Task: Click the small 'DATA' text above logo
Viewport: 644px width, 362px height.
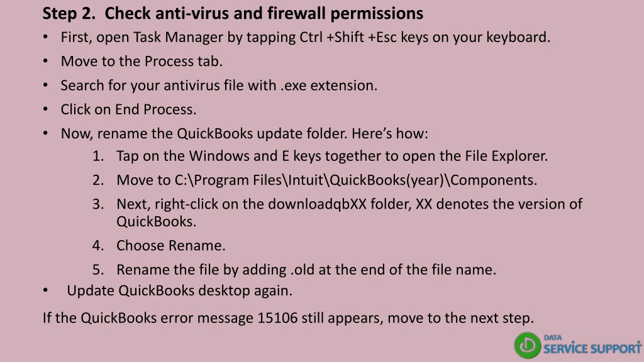Action: [x=553, y=337]
